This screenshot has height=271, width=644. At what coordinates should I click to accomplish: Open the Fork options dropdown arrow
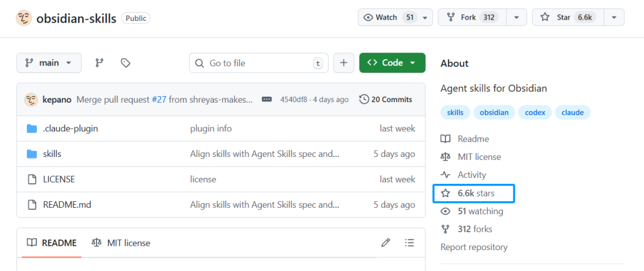point(516,17)
